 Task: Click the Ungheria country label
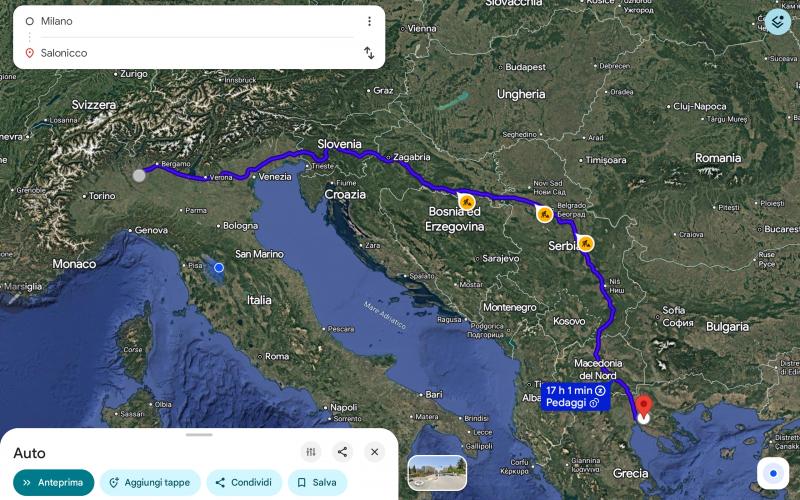(x=521, y=94)
